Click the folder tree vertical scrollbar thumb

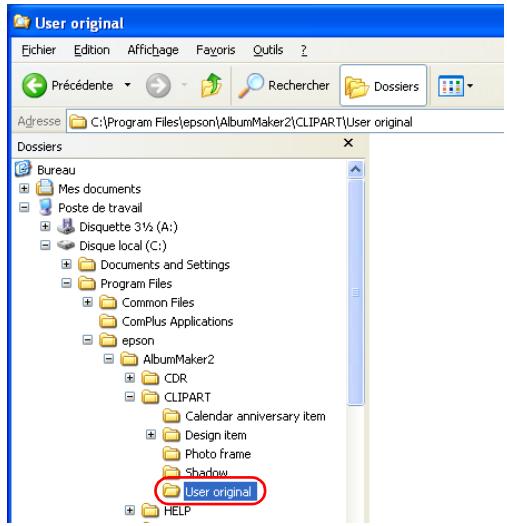356,293
